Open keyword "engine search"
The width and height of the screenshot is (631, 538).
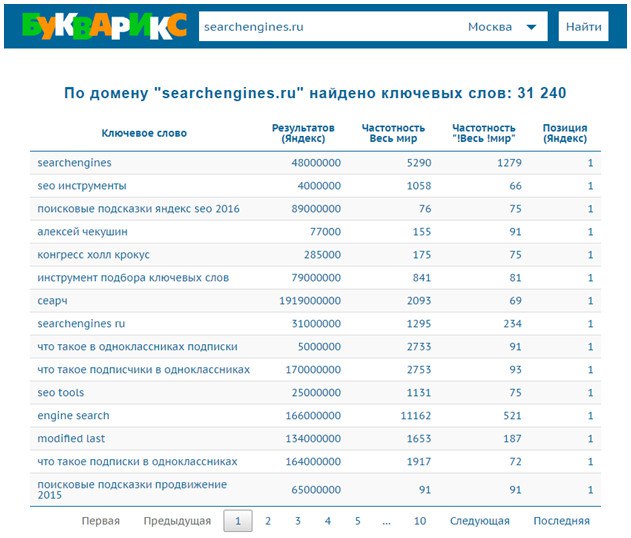click(x=73, y=416)
